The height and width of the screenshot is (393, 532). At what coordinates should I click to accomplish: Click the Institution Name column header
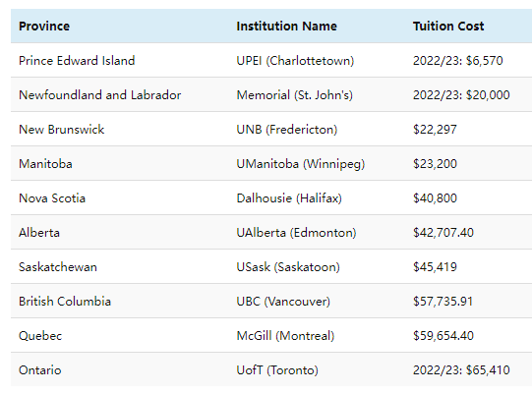pyautogui.click(x=287, y=27)
